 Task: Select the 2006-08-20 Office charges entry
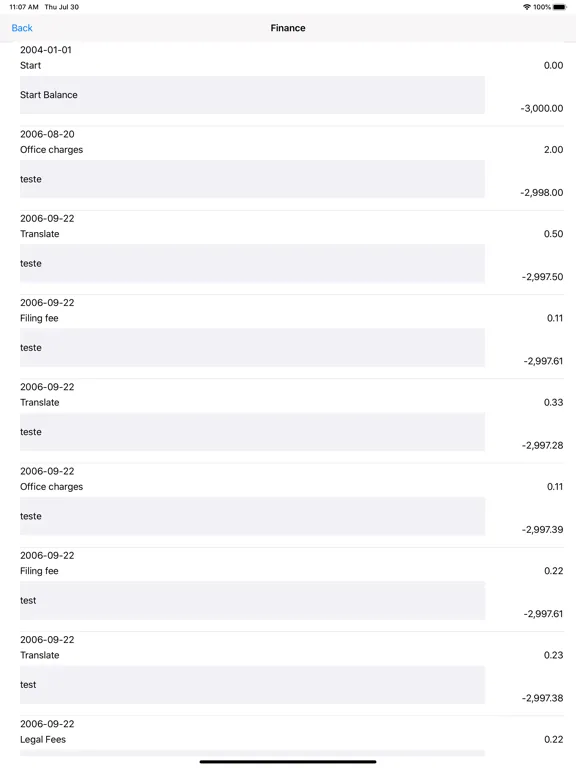point(291,168)
